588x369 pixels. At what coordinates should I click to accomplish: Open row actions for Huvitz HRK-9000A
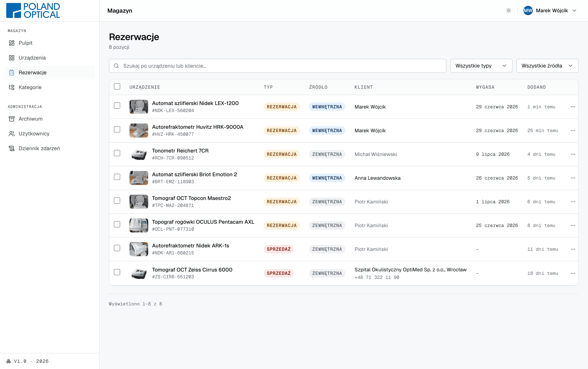coord(573,131)
